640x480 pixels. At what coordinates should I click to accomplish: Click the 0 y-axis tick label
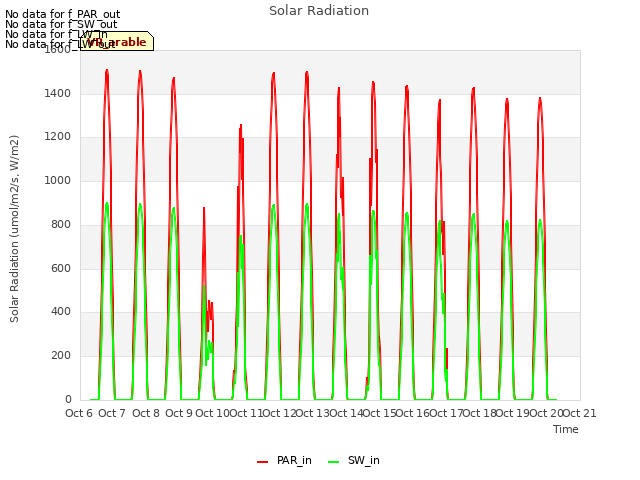click(x=68, y=399)
